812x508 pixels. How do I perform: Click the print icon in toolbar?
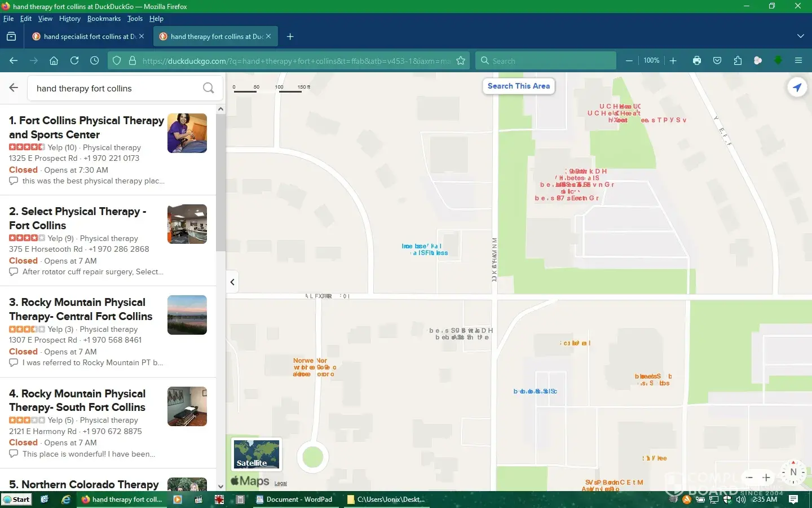(x=697, y=60)
